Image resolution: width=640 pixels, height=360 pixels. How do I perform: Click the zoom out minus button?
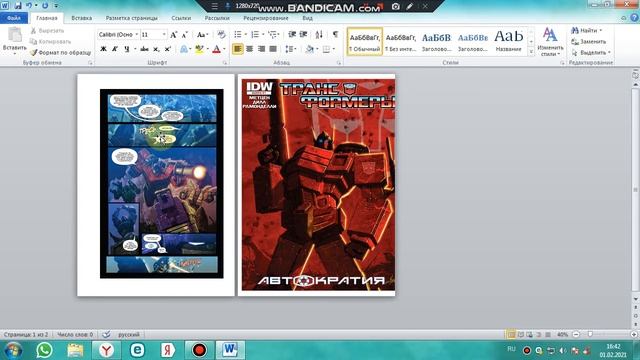click(576, 335)
